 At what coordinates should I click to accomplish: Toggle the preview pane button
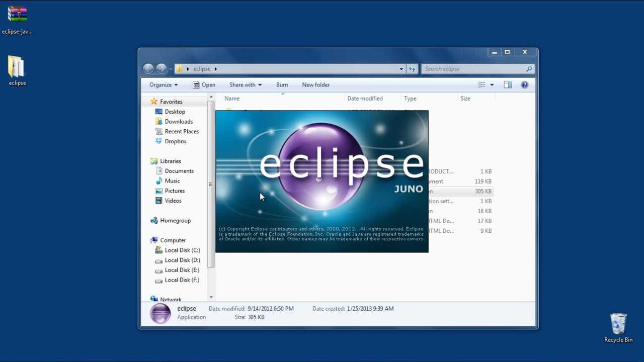pyautogui.click(x=508, y=85)
